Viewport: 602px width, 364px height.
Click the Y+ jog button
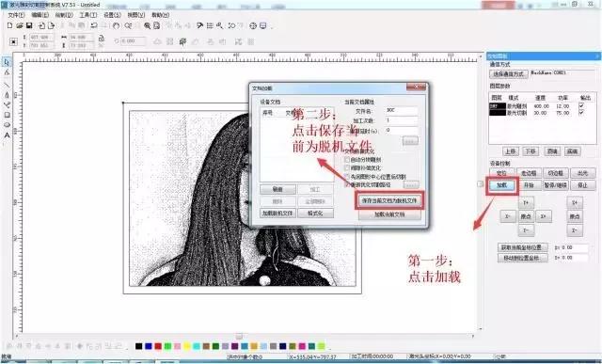tap(526, 202)
